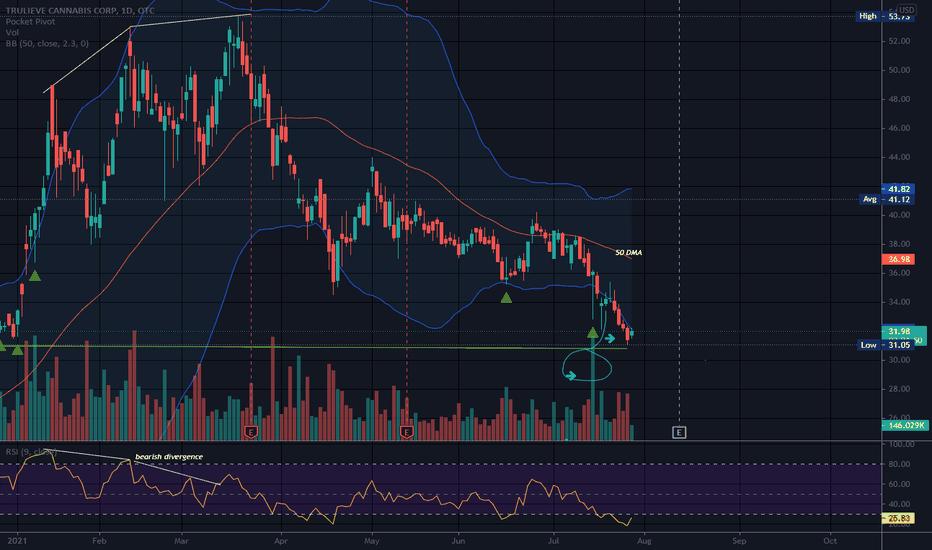Select the pocket pivot triangle in mid-June
The height and width of the screenshot is (550, 932).
(x=506, y=298)
